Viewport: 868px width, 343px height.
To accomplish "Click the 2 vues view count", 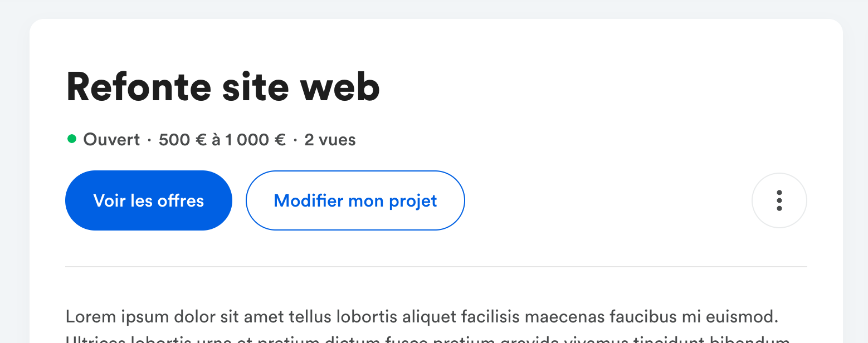I will click(x=330, y=140).
